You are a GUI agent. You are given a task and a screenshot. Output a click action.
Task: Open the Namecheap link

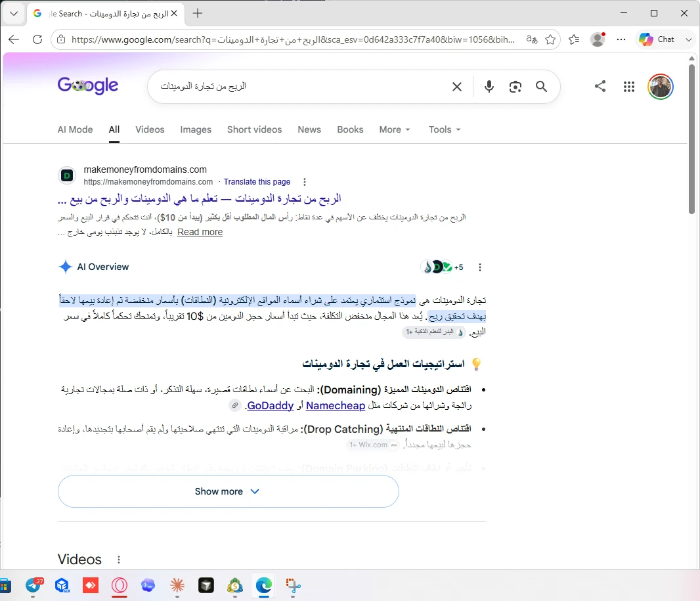point(336,405)
